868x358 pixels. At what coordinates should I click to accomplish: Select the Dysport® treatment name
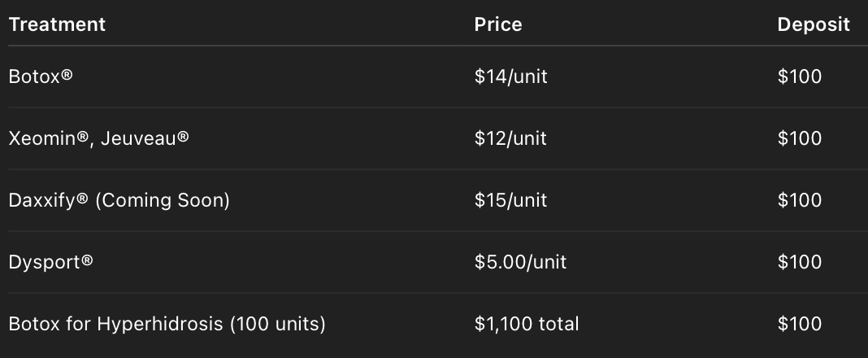click(x=51, y=262)
